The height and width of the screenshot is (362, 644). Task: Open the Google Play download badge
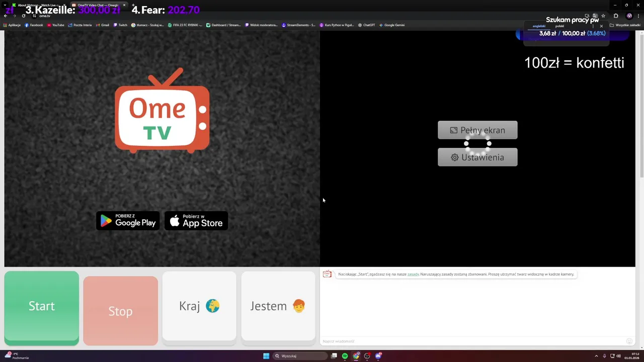coord(128,221)
